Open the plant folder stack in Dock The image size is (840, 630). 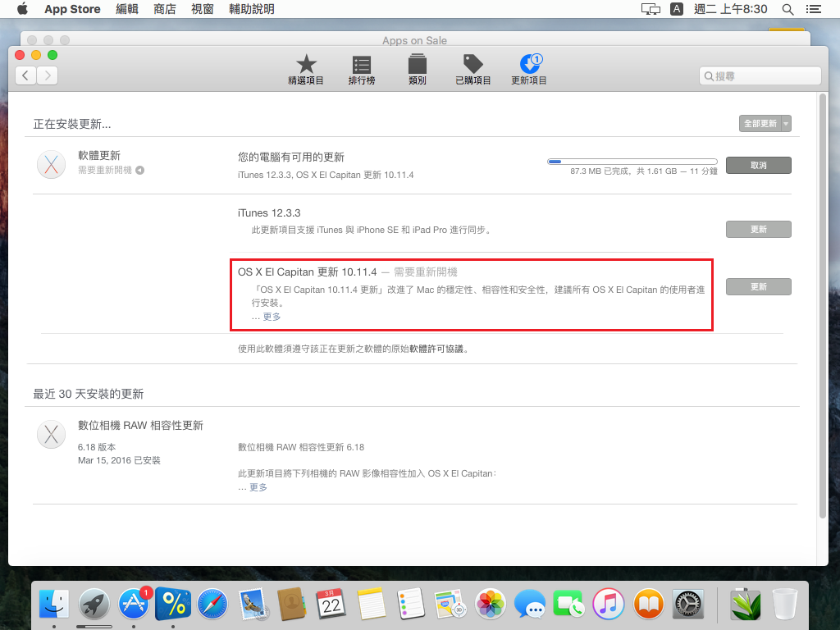coord(745,604)
